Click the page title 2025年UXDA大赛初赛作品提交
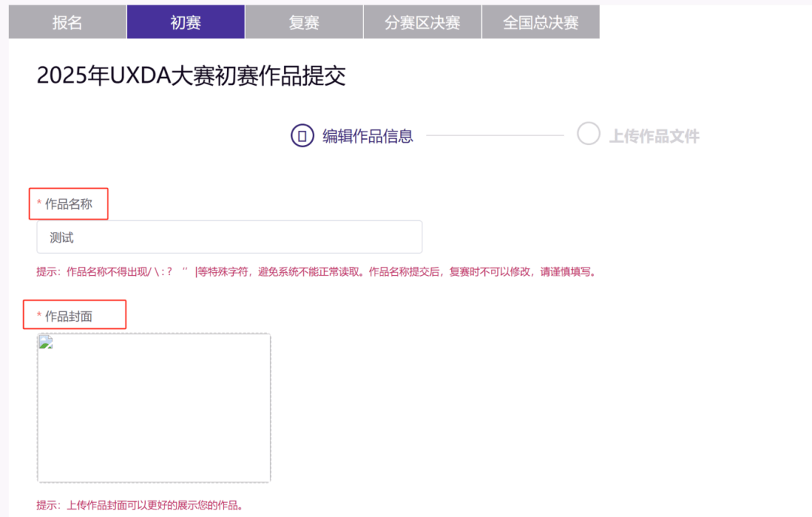Viewport: 812px width, 517px height. coord(191,76)
